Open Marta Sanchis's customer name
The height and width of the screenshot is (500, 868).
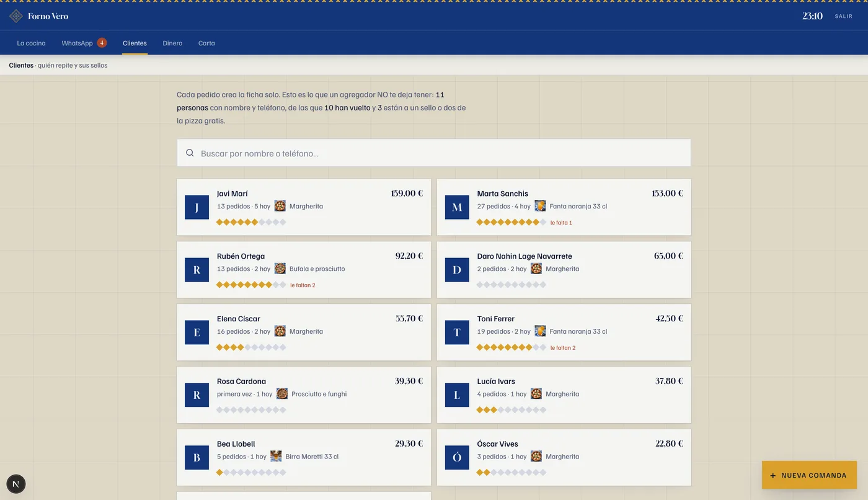pos(503,194)
